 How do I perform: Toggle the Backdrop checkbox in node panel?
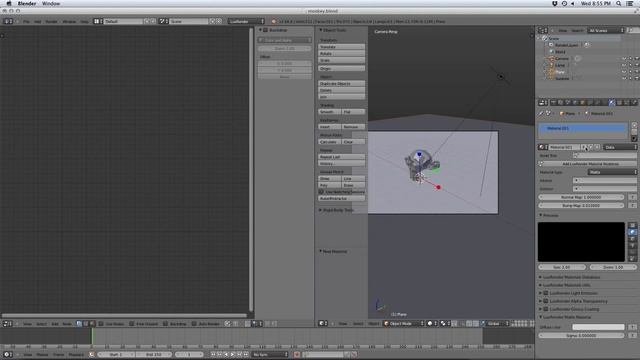265,30
